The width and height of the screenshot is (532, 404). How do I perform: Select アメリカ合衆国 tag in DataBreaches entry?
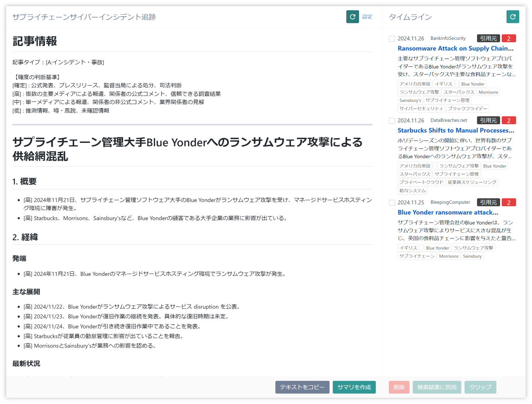pyautogui.click(x=415, y=166)
